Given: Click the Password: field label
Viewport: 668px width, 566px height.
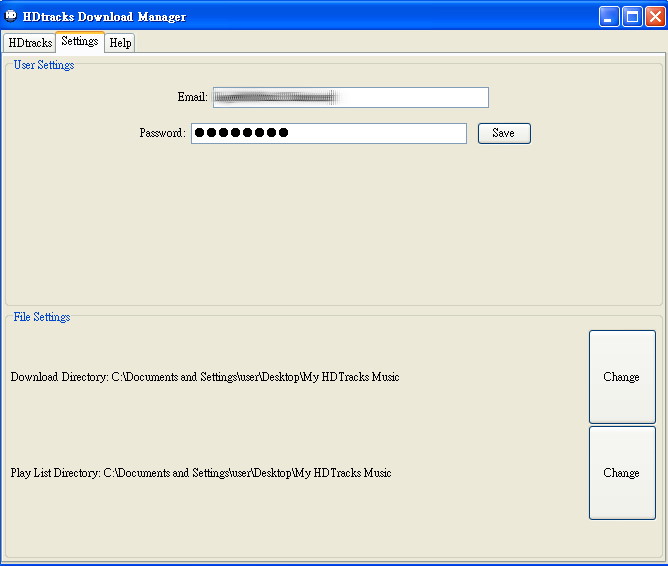Looking at the screenshot, I should pos(162,133).
